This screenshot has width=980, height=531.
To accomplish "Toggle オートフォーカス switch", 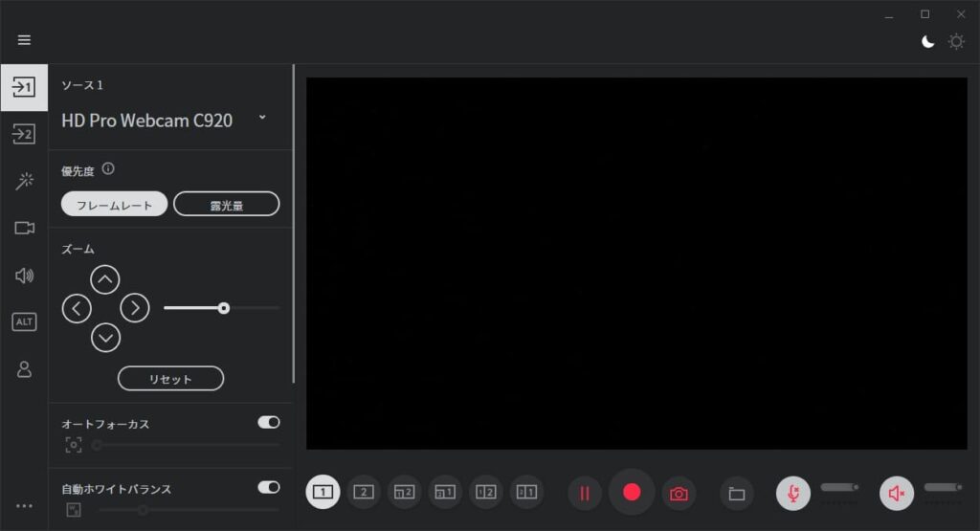I will coord(269,423).
